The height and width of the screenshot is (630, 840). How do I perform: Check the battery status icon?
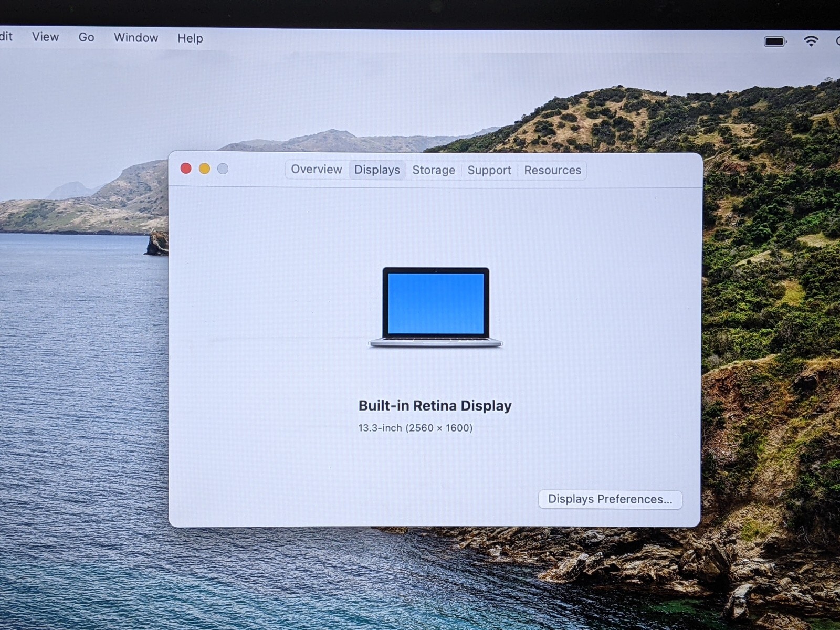(x=775, y=41)
